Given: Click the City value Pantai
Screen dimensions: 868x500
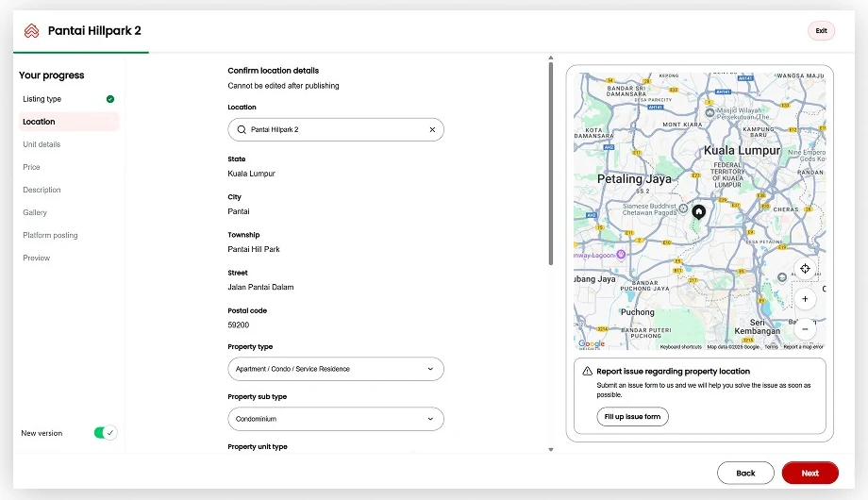Looking at the screenshot, I should coord(239,211).
